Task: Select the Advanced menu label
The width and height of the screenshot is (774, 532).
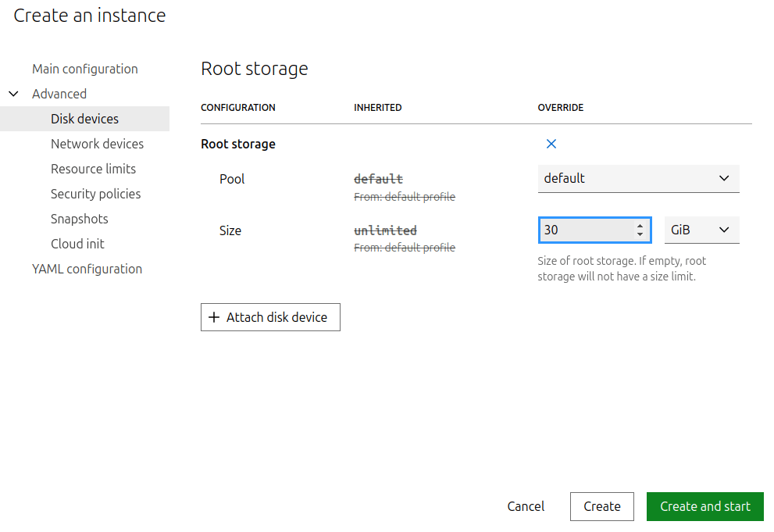Action: click(59, 94)
